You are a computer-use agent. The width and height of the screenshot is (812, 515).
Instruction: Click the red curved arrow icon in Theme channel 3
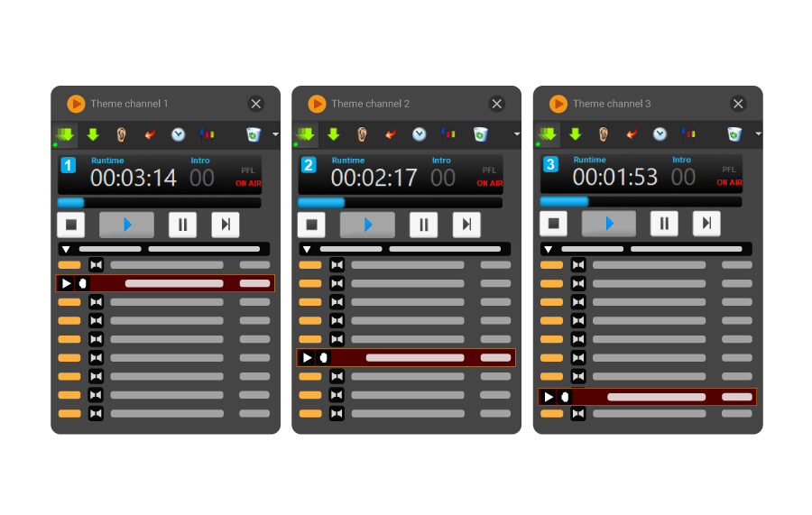point(632,134)
